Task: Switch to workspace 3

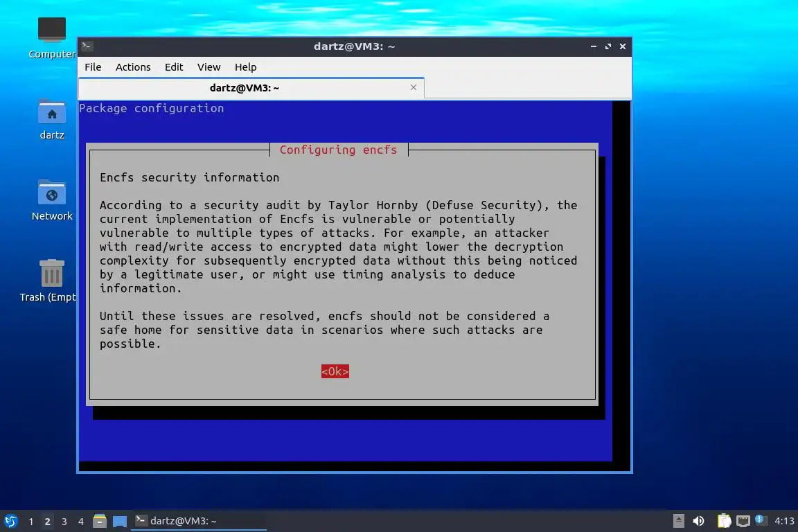Action: tap(64, 522)
